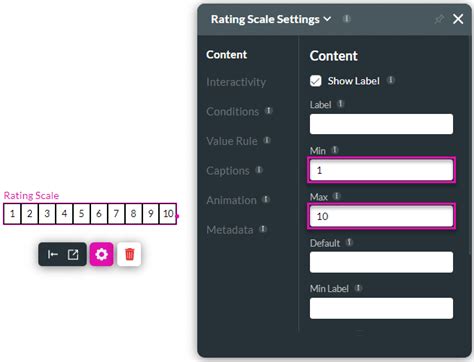Click the align-to-left edge icon
Image resolution: width=474 pixels, height=362 pixels.
(53, 255)
